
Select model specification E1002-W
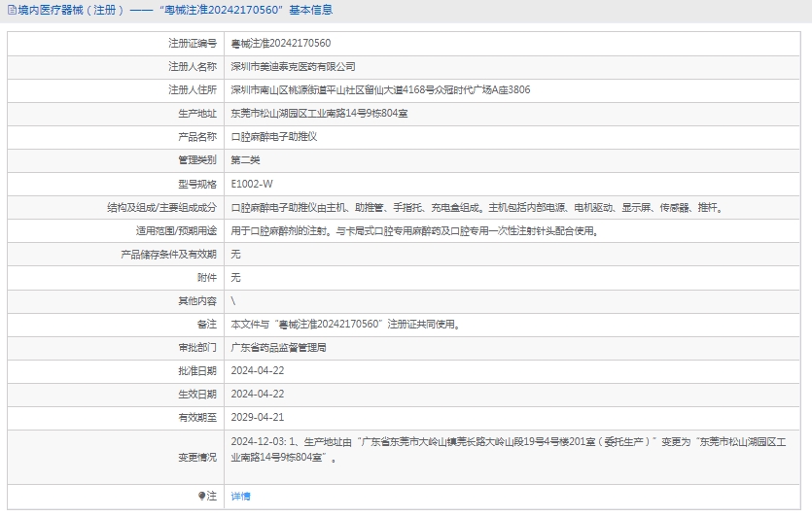(x=252, y=184)
